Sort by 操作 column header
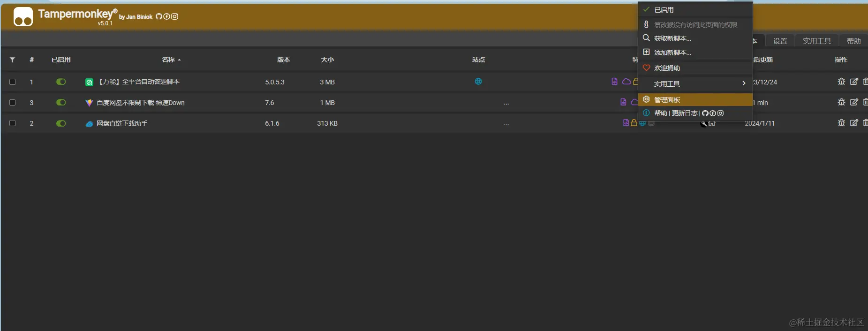Image resolution: width=868 pixels, height=331 pixels. (841, 60)
